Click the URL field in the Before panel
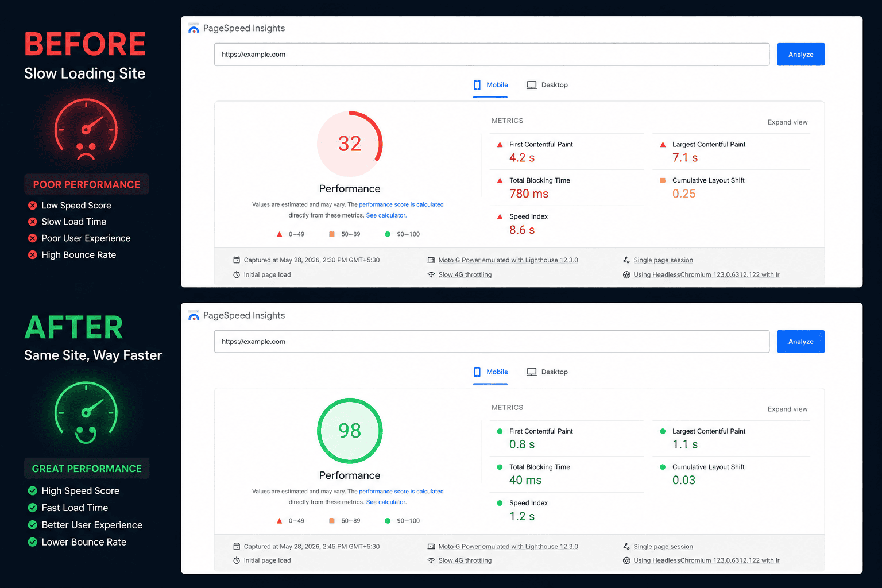 pyautogui.click(x=492, y=55)
